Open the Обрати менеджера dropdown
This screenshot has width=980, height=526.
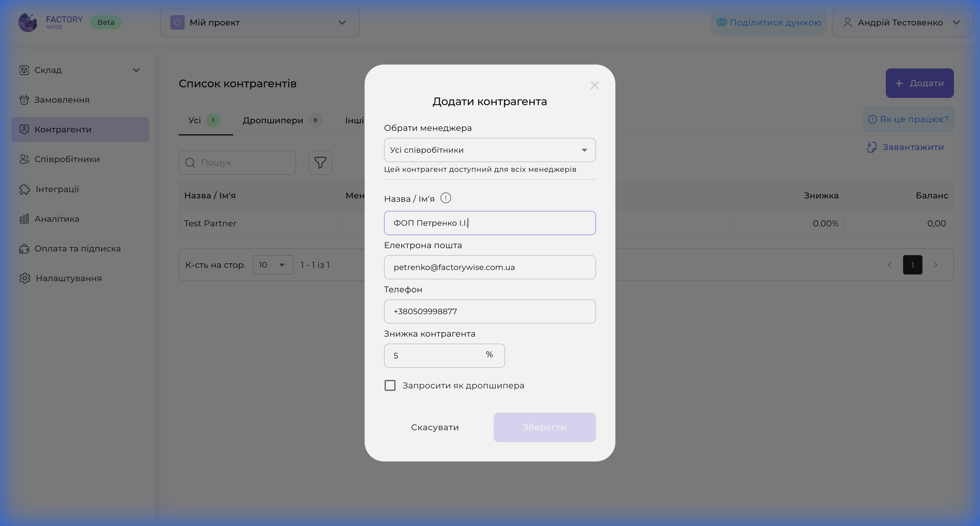coord(490,150)
